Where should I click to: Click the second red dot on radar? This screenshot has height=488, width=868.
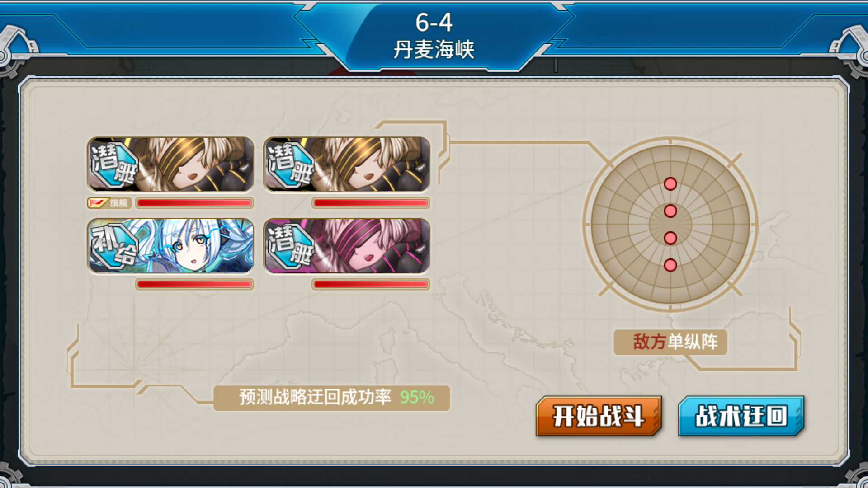(670, 211)
